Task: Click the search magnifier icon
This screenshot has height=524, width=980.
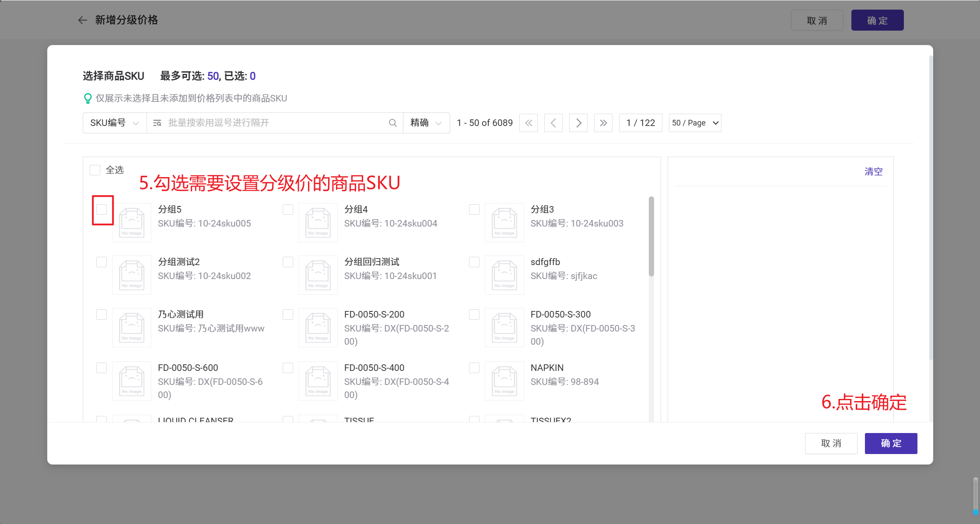Action: [392, 123]
